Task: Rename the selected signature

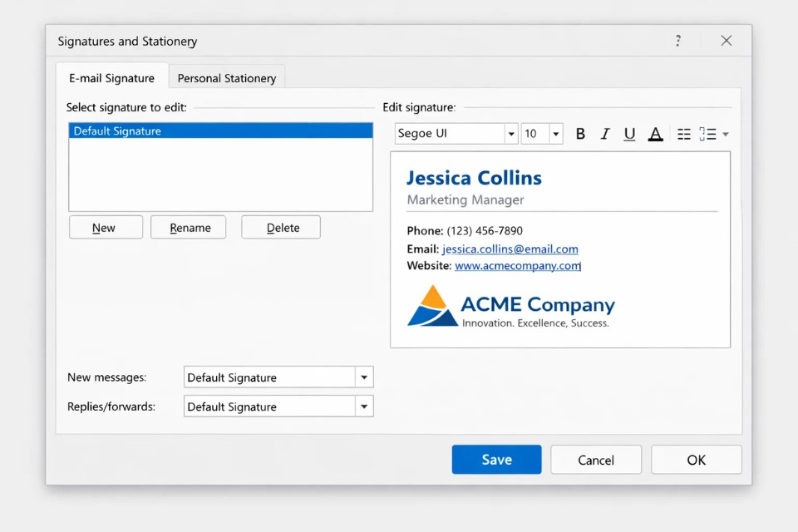Action: click(x=189, y=228)
